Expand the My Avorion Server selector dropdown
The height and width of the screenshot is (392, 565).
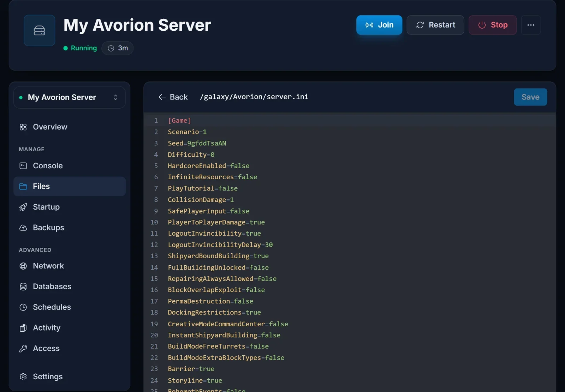tap(70, 97)
